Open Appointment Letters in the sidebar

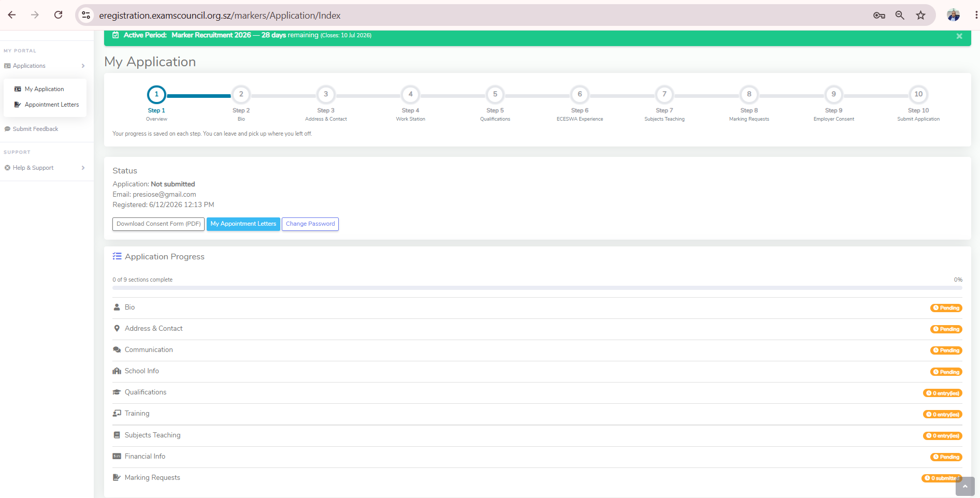click(x=47, y=105)
